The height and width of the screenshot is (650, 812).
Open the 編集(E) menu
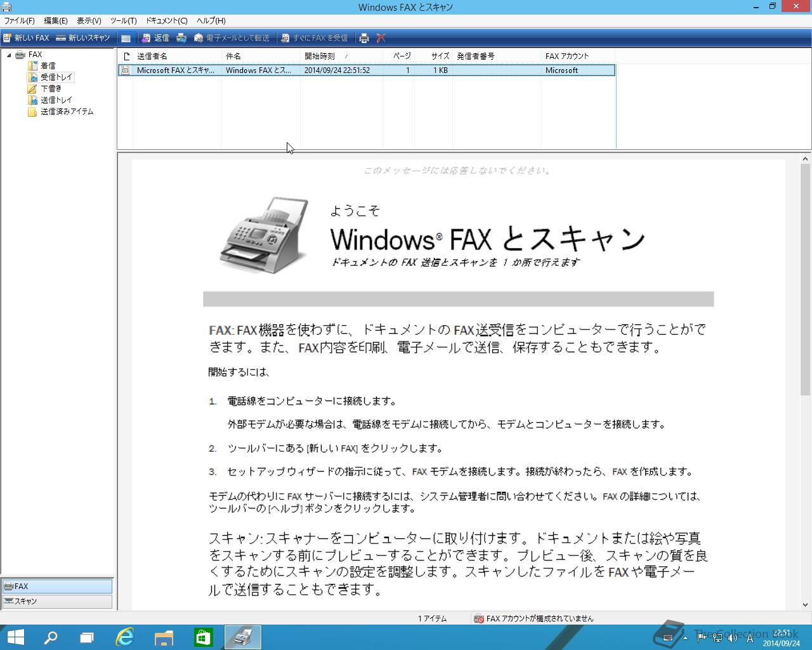coord(56,21)
